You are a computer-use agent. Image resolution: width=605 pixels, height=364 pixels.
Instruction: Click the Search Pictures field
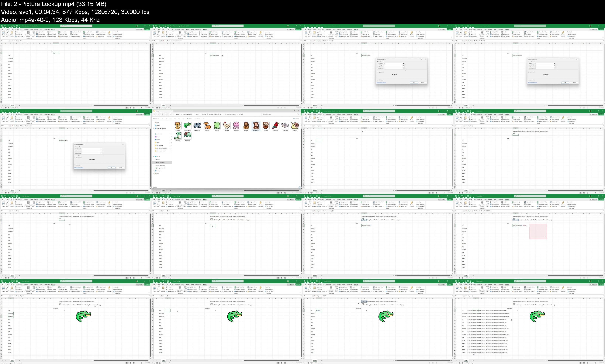click(x=281, y=115)
